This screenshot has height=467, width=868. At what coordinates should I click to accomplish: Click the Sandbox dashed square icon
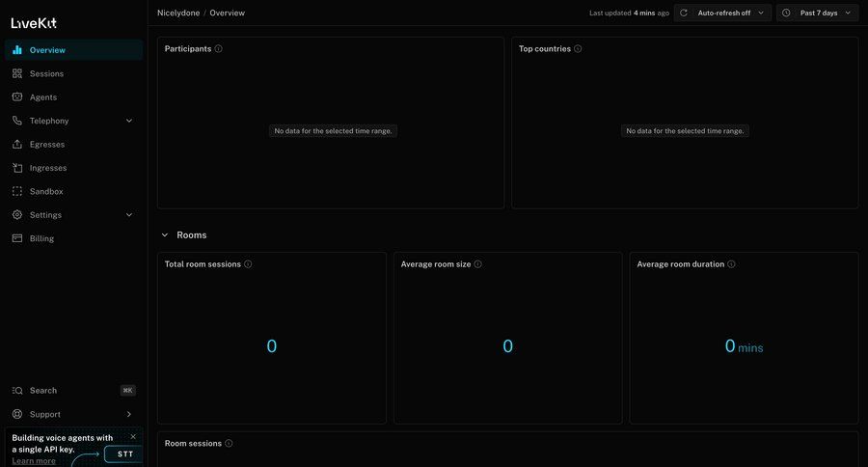tap(17, 191)
